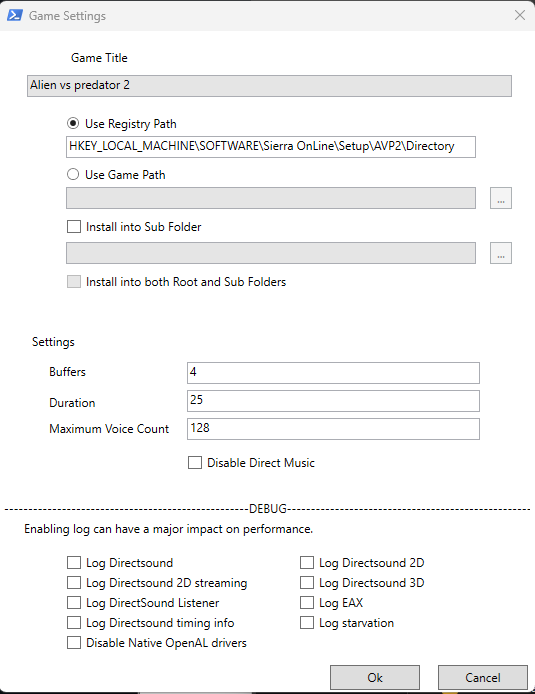Enable Log Directsound checkbox
Viewport: 535px width, 694px height.
[x=74, y=563]
